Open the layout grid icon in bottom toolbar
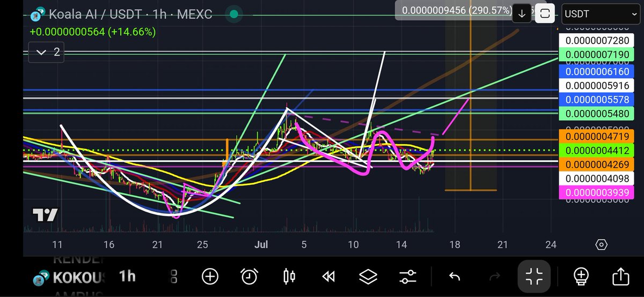The width and height of the screenshot is (644, 297). coord(174,277)
